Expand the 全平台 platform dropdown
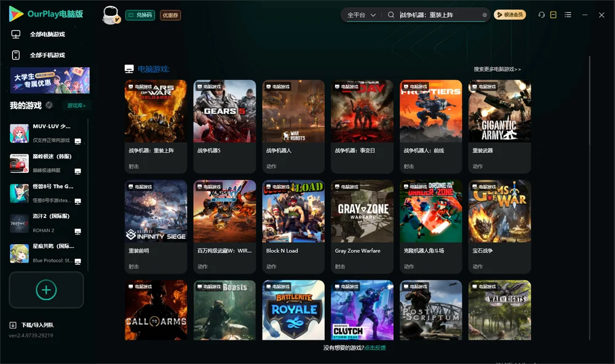Image resolution: width=615 pixels, height=364 pixels. point(361,15)
